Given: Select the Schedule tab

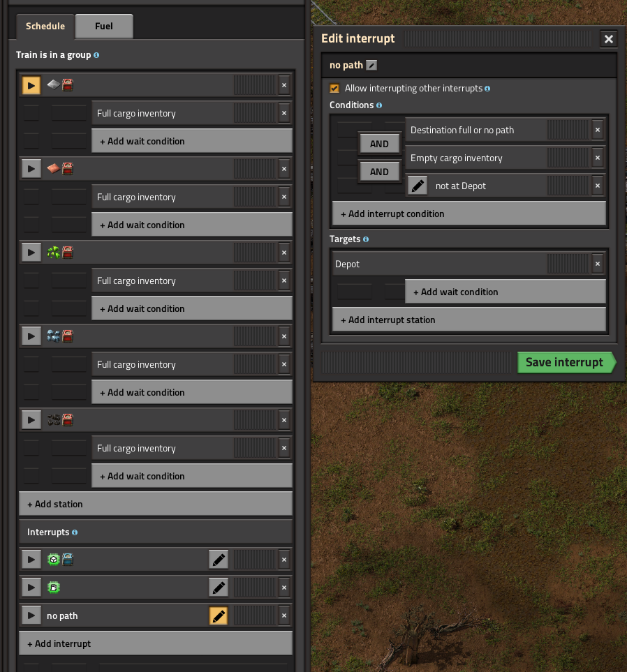Looking at the screenshot, I should click(45, 27).
